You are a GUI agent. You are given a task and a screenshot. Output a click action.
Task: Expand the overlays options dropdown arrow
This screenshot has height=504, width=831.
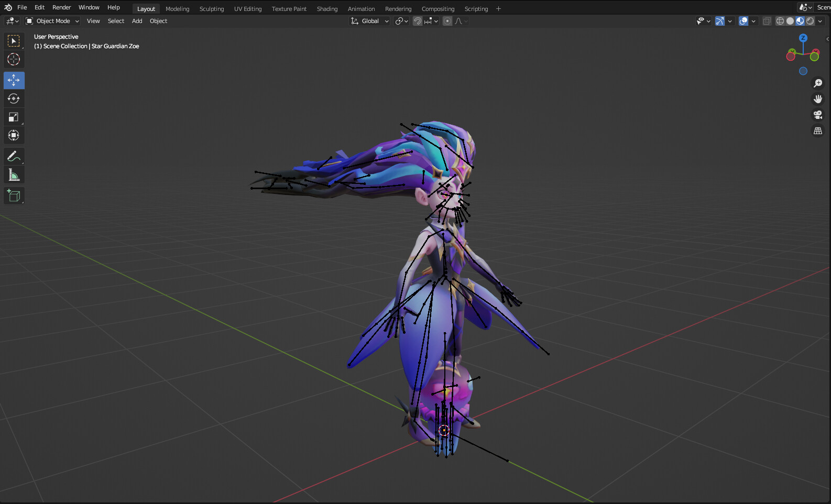[x=753, y=21]
